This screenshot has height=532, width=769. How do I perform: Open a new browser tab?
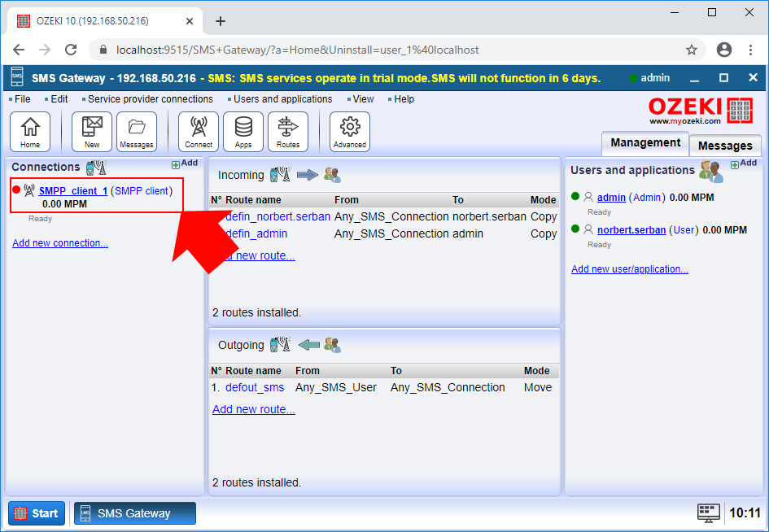point(221,21)
